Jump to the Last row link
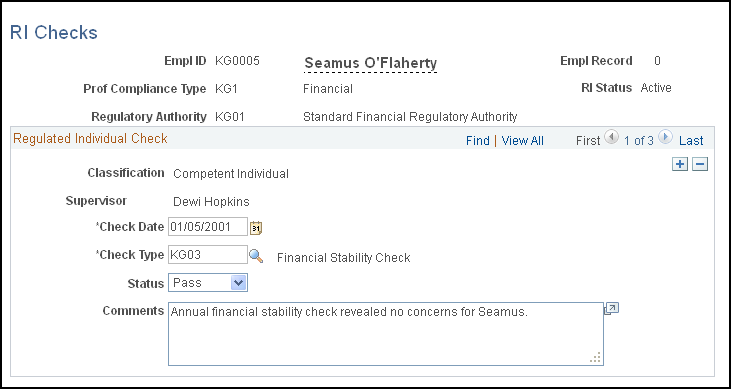This screenshot has height=389, width=731. [691, 141]
